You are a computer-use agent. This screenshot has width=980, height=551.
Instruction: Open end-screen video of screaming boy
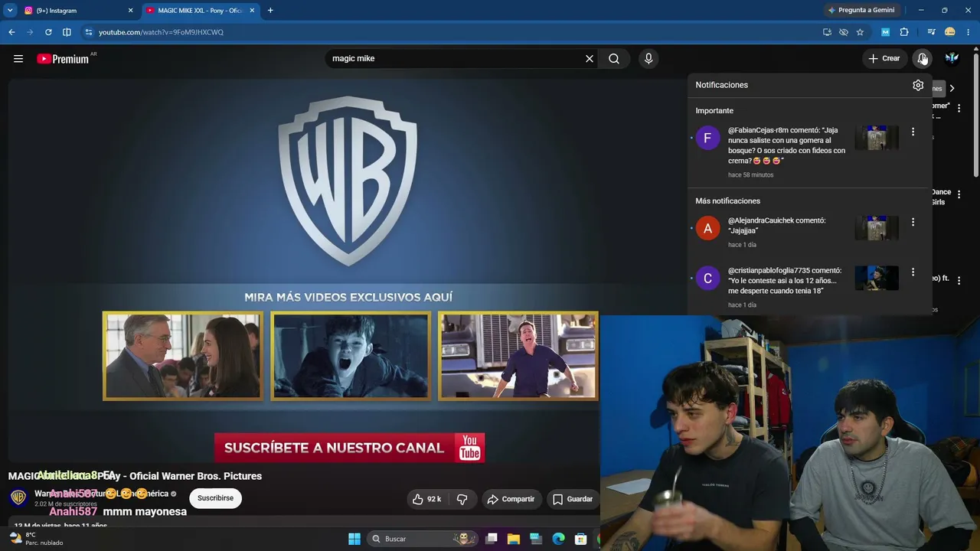point(351,356)
